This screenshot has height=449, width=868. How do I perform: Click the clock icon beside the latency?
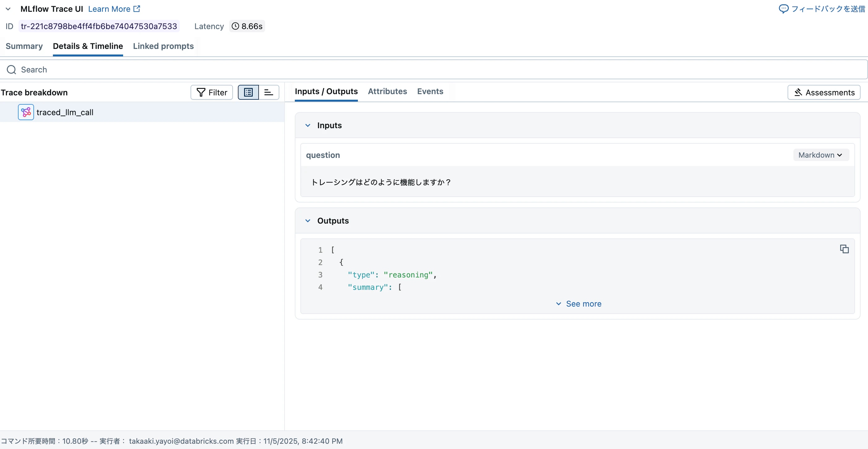coord(235,26)
